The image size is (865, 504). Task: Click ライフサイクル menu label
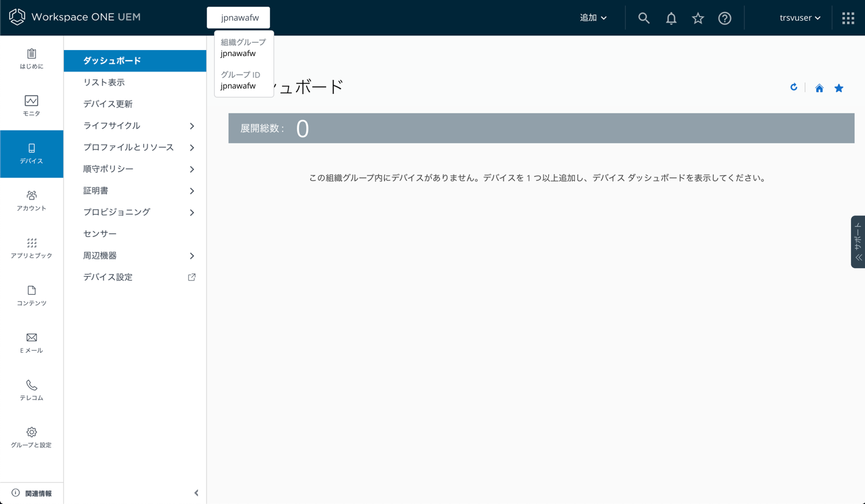111,126
